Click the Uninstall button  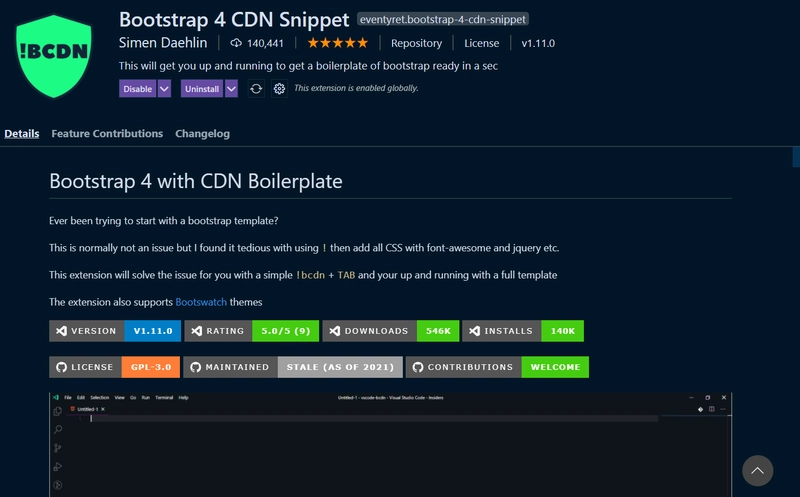tap(202, 89)
